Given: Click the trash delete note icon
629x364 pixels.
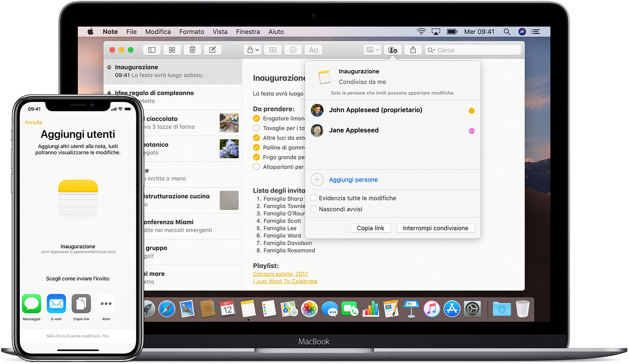Looking at the screenshot, I should [192, 50].
